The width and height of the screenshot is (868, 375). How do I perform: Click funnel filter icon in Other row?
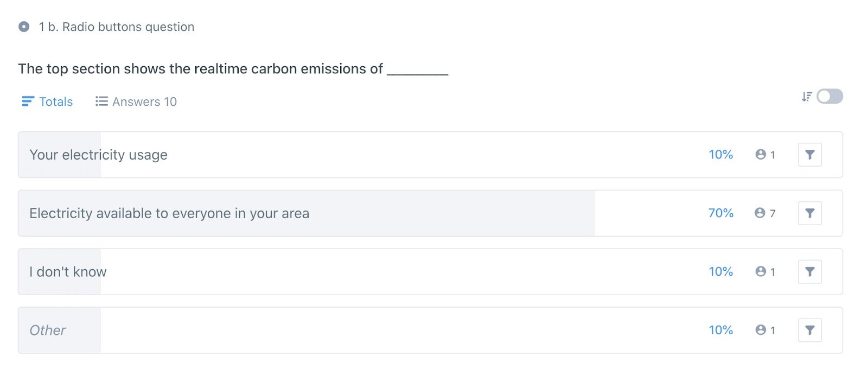pyautogui.click(x=809, y=330)
